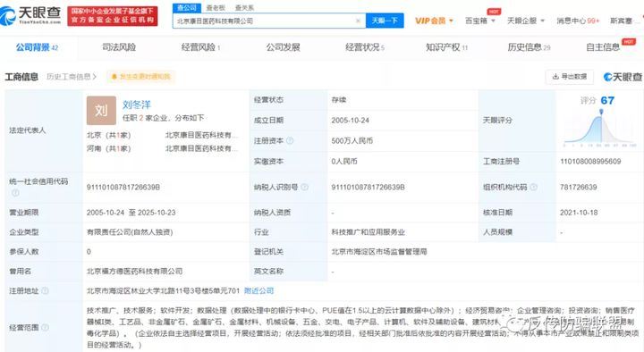This screenshot has width=644, height=352.
Task: Click the company name search input field
Action: pos(265,21)
